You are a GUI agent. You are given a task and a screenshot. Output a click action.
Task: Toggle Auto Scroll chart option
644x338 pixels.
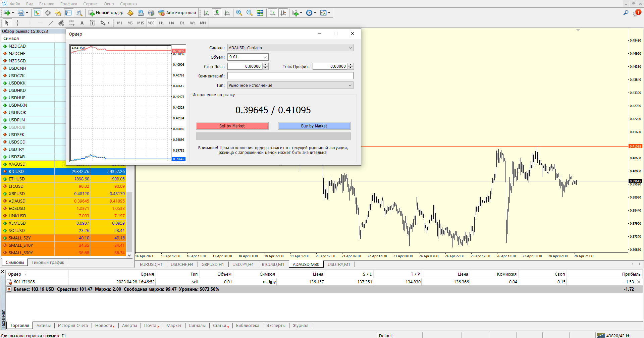[x=273, y=13]
